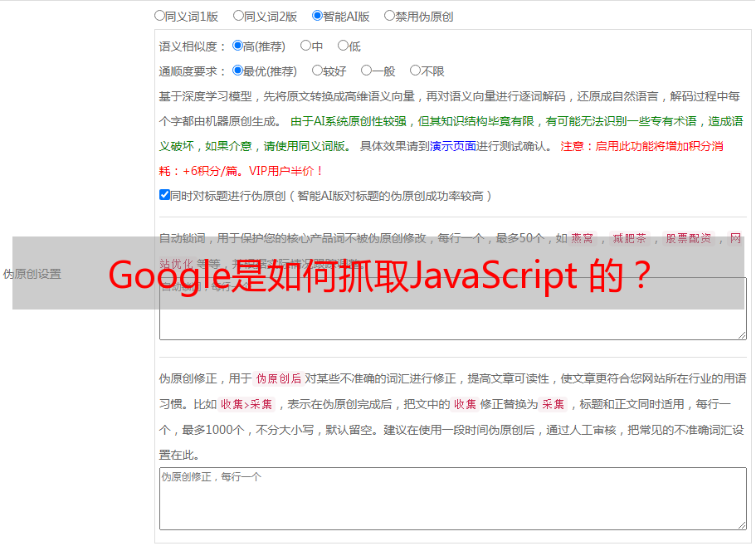Screen dimensions: 756x546
Task: Click the 自动锁词 textarea resize handle
Action: [x=741, y=334]
